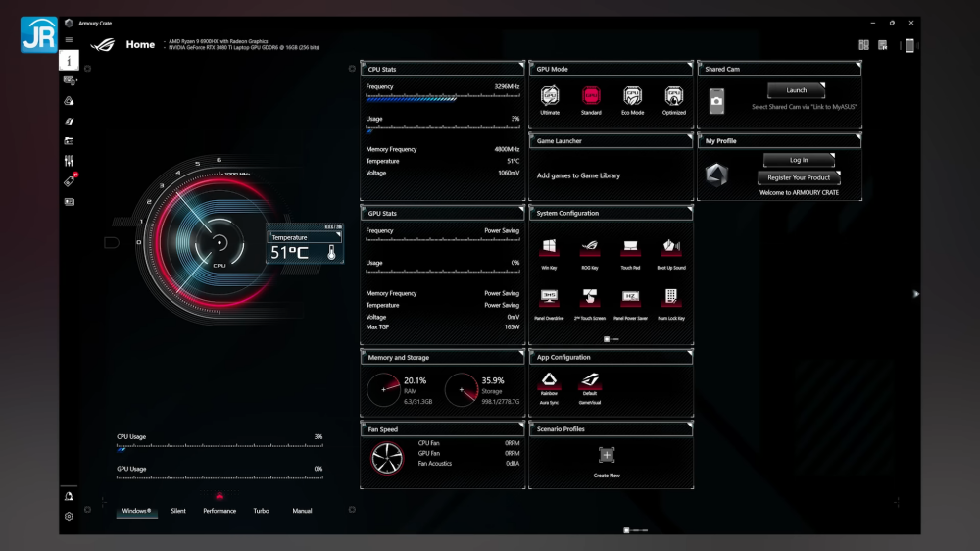Expand the Memory and Storage panel corner arrow
The width and height of the screenshot is (980, 551).
(521, 353)
